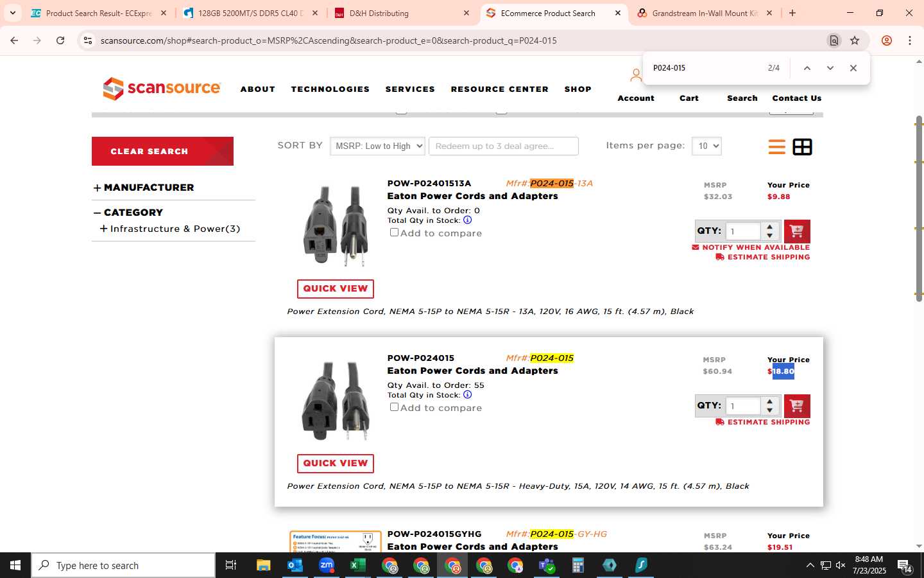Open Excel from the taskbar

(x=357, y=565)
